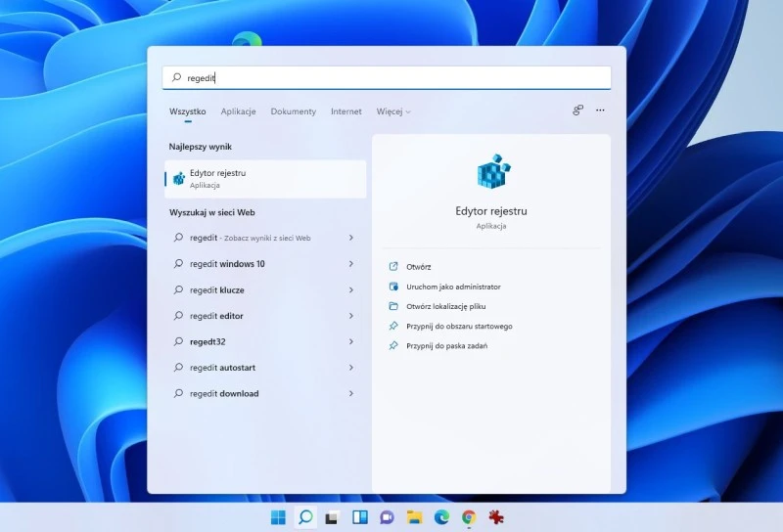783x532 pixels.
Task: Select the Wszystko tab
Action: (187, 111)
